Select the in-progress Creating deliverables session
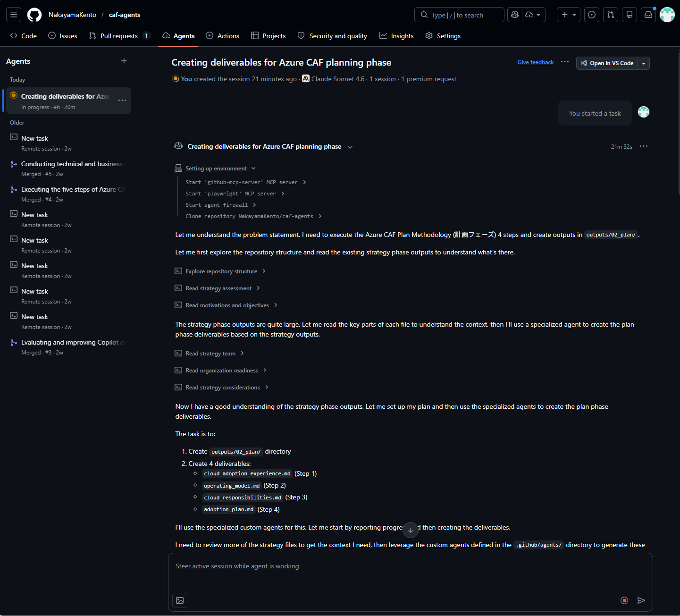Viewport: 680px width, 616px height. (x=67, y=101)
